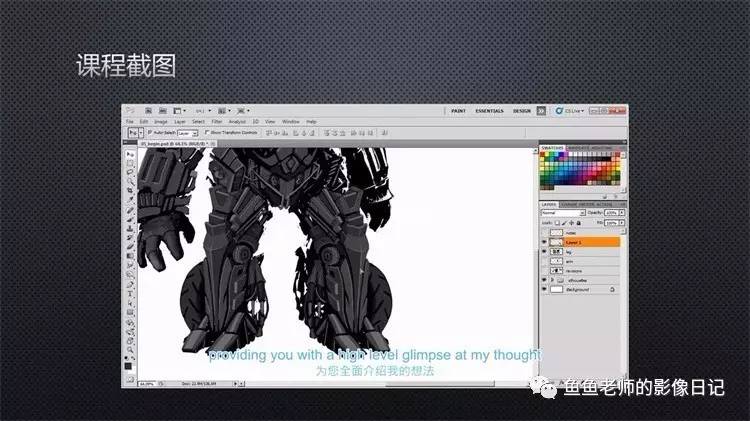
Task: Close the document tab
Action: (x=213, y=143)
